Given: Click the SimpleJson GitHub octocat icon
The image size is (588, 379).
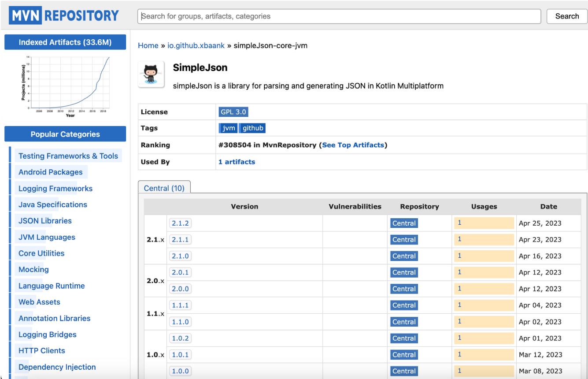Looking at the screenshot, I should (x=151, y=74).
